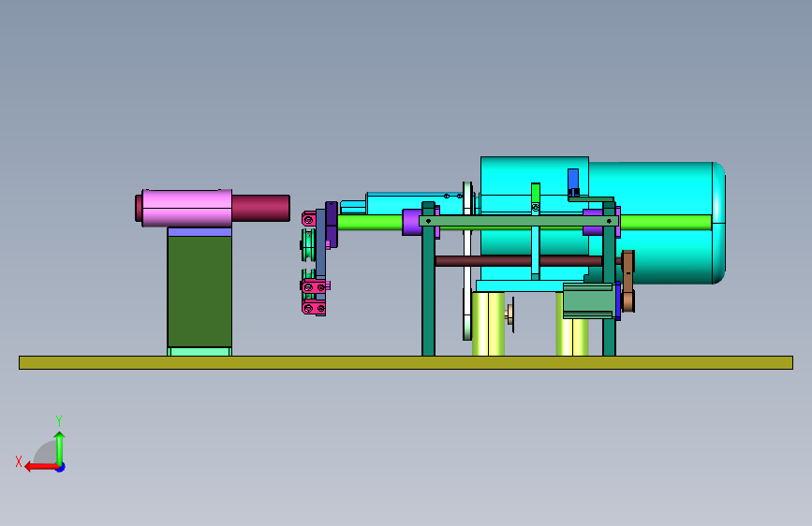Image resolution: width=812 pixels, height=526 pixels.
Task: Select the top pink clamp on the bracket
Action: 309,219
